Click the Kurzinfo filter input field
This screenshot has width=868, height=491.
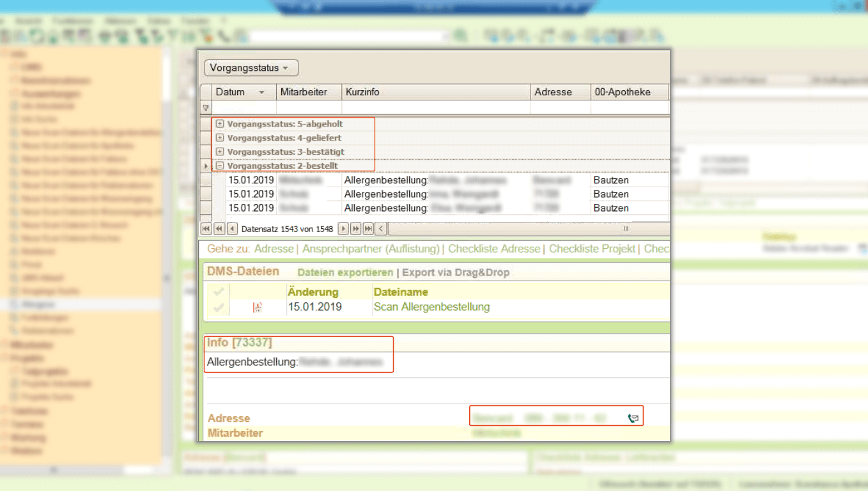point(436,108)
